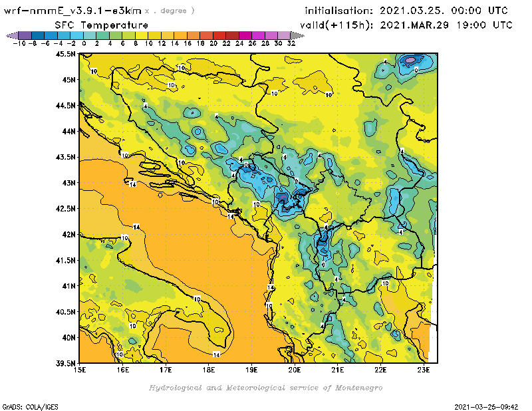Image resolution: width=532 pixels, height=411 pixels.
Task: Select orange legend swatch between 14 and 16
Action: pyautogui.click(x=180, y=35)
